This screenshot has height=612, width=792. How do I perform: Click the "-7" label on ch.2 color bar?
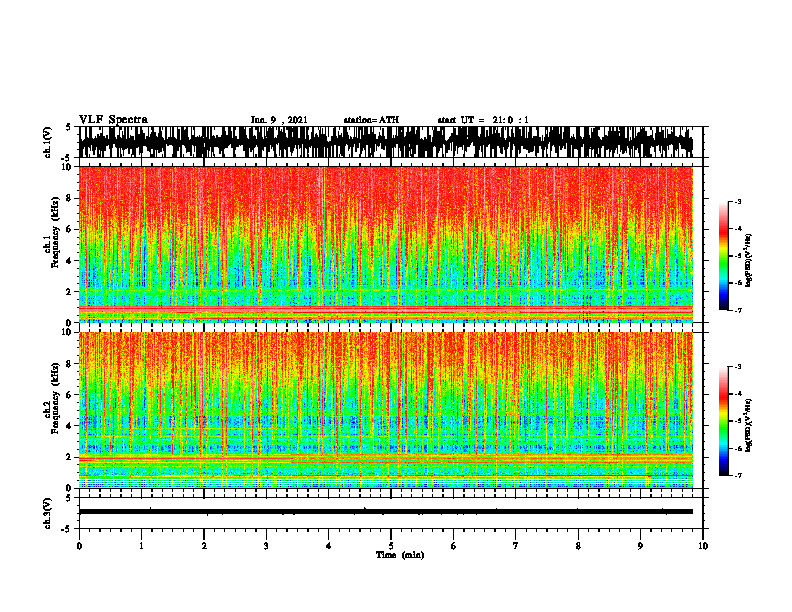[737, 475]
